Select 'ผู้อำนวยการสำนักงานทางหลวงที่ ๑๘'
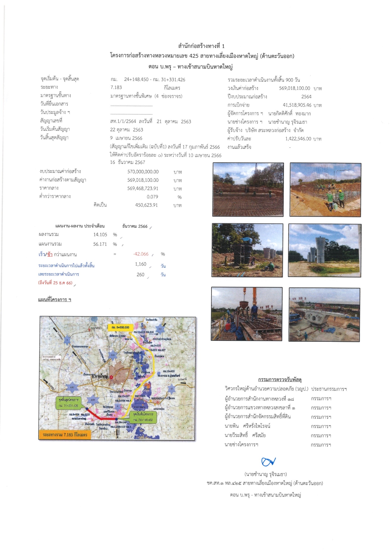The width and height of the screenshot is (392, 555). 259,399
